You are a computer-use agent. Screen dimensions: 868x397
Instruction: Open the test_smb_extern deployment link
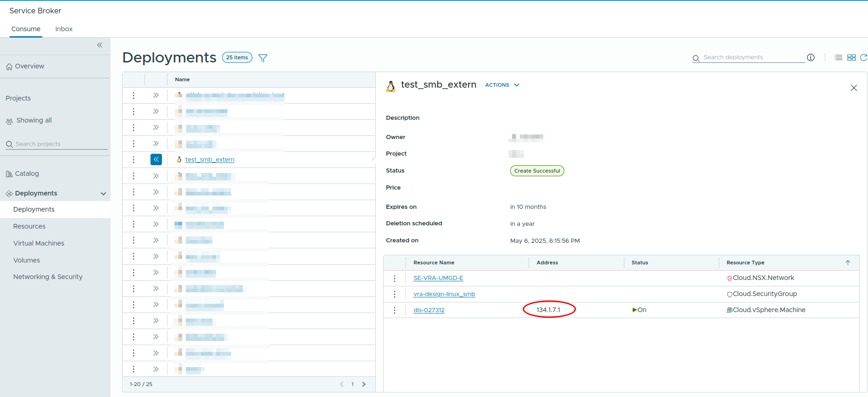tap(210, 160)
